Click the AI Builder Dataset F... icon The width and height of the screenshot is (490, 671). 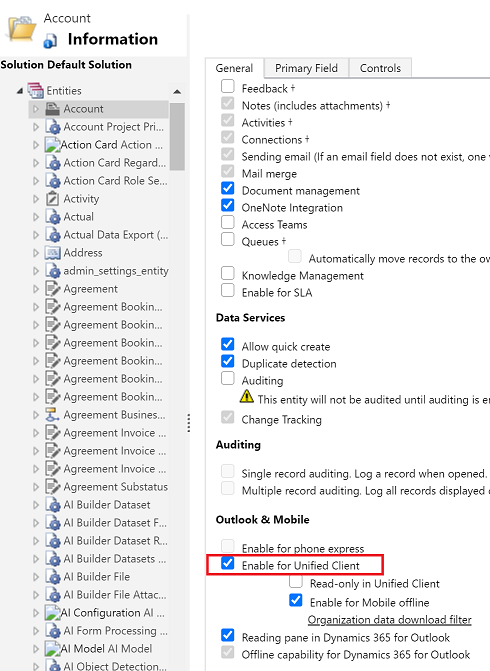[x=53, y=523]
